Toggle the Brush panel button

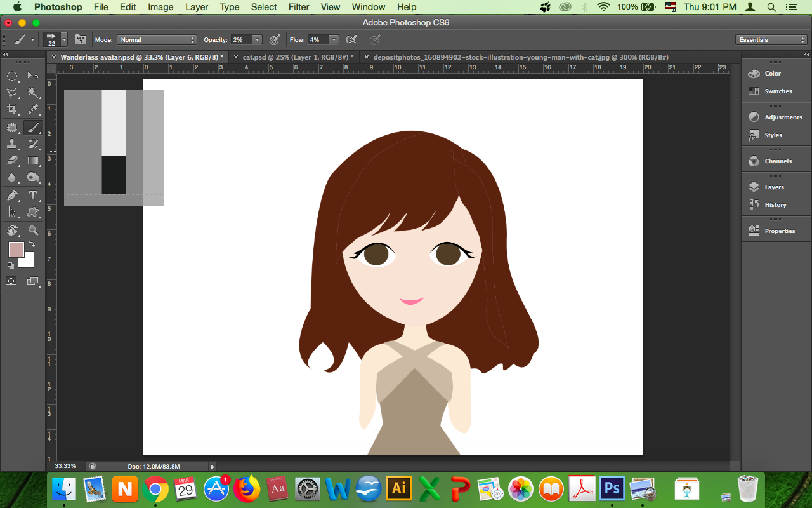tap(81, 39)
